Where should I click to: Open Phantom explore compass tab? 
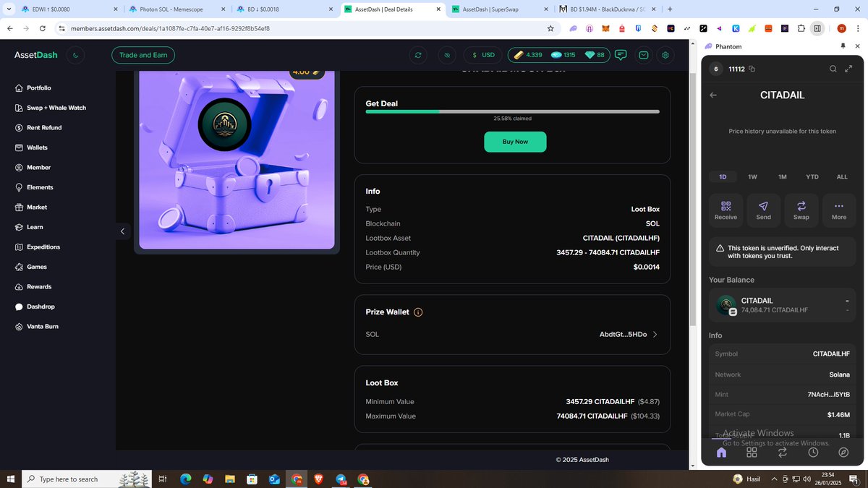coord(843,453)
